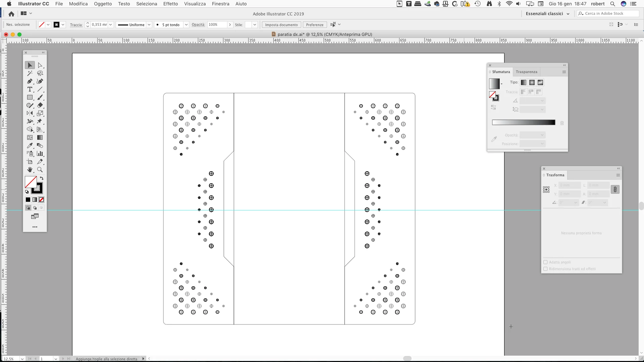This screenshot has width=644, height=362.
Task: Select the Pen tool
Action: pos(30,81)
